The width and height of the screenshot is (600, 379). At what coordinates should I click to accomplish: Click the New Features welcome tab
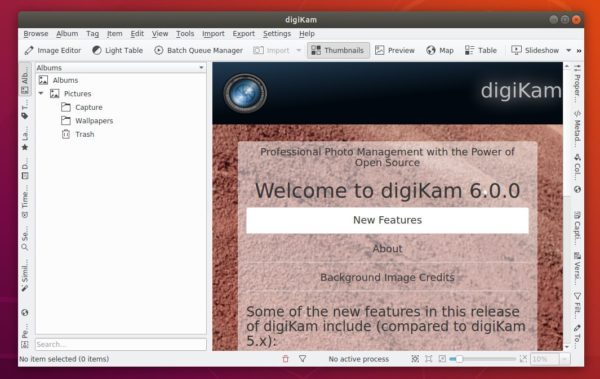387,220
